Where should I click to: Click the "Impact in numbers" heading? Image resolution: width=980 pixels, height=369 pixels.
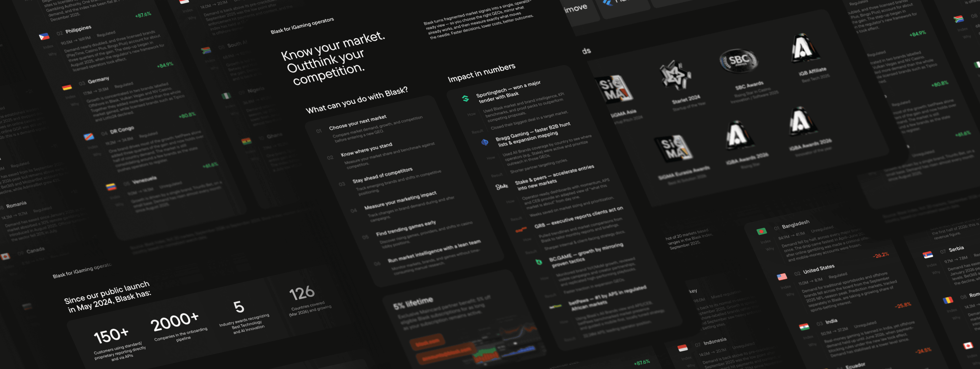(x=481, y=72)
